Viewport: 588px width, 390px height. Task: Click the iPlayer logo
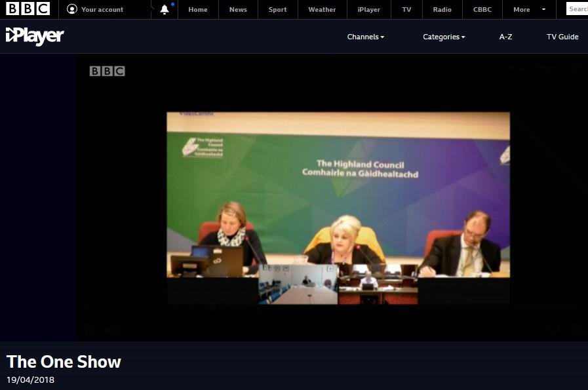(x=34, y=37)
